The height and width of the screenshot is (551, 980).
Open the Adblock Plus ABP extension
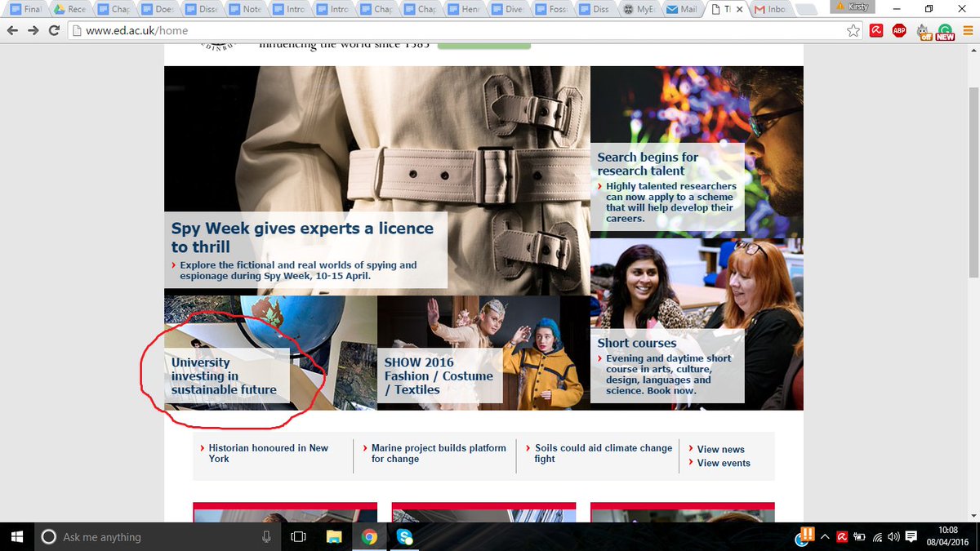pos(899,31)
